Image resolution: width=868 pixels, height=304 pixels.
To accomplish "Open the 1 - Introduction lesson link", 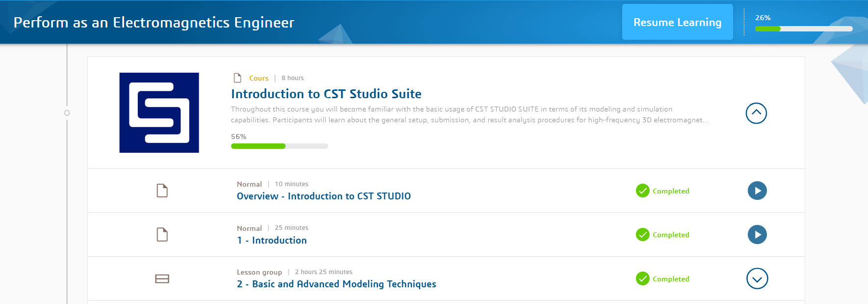I will [x=272, y=240].
